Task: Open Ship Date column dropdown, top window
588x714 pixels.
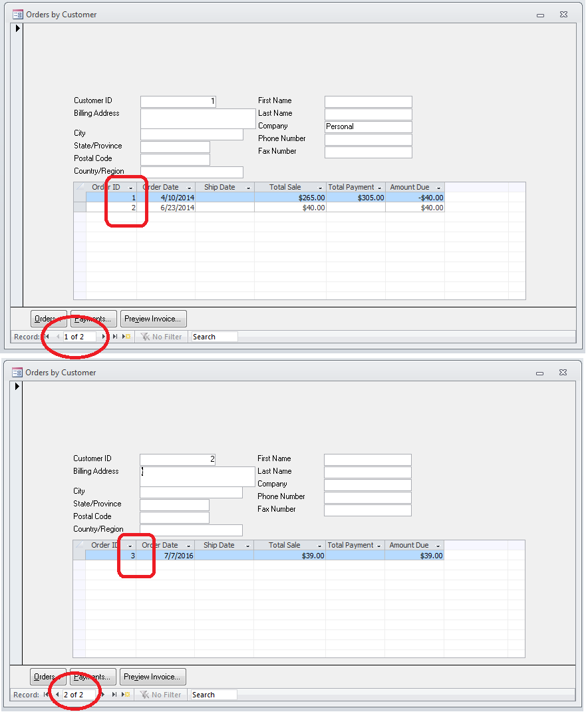Action: [249, 188]
